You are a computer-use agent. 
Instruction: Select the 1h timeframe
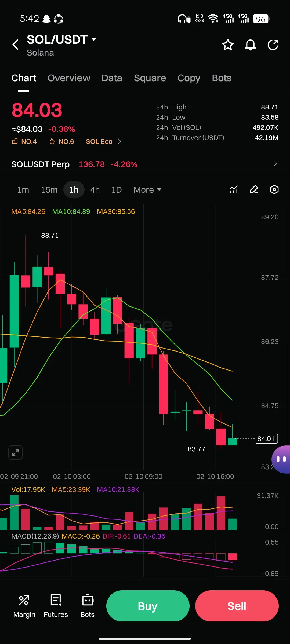[74, 190]
